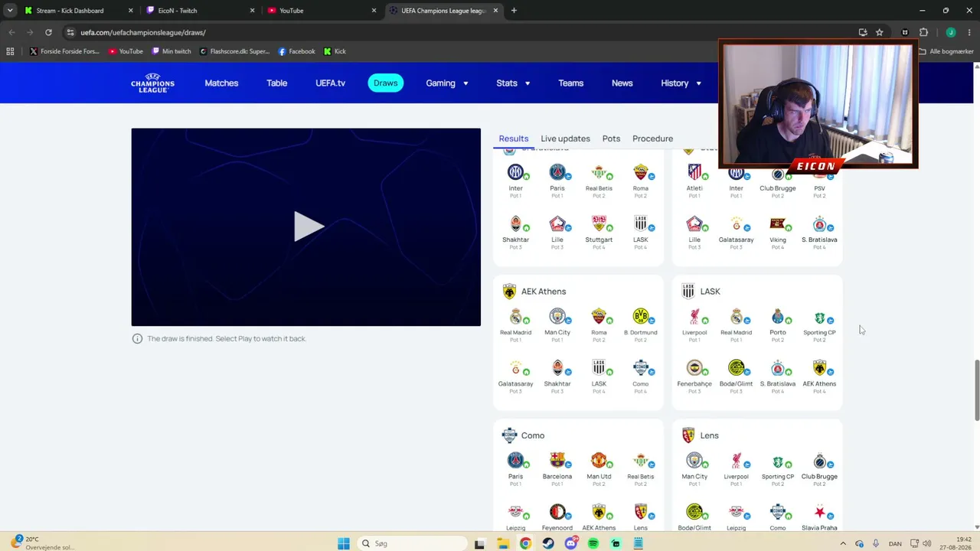Click the AEK Athens card header crest
980x551 pixels.
[x=509, y=291]
